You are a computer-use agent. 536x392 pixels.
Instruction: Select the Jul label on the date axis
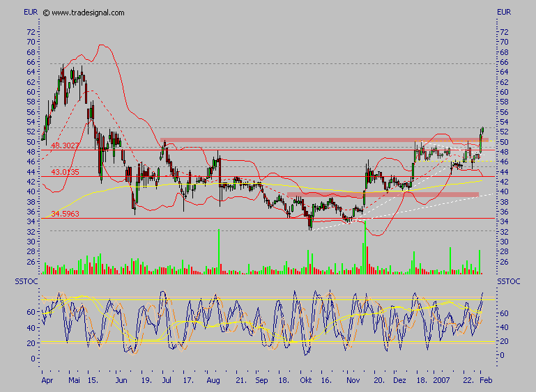click(x=166, y=382)
